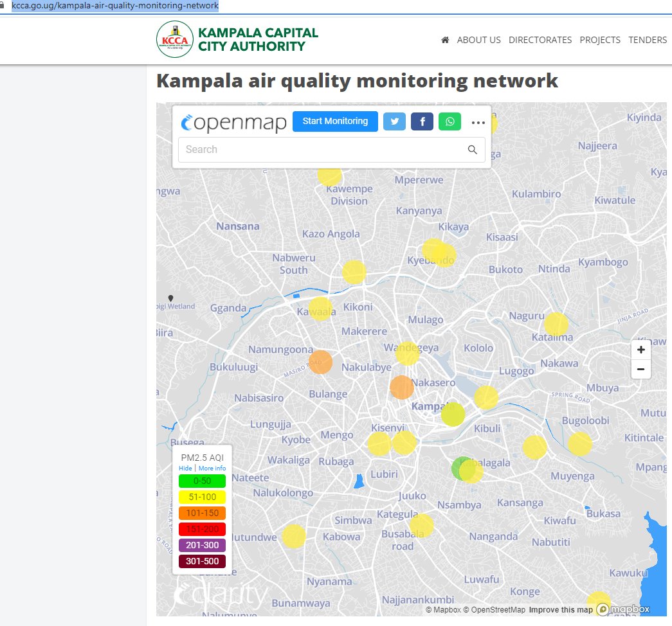The width and height of the screenshot is (672, 626).
Task: Click the Kololo map label
Action: coord(478,348)
